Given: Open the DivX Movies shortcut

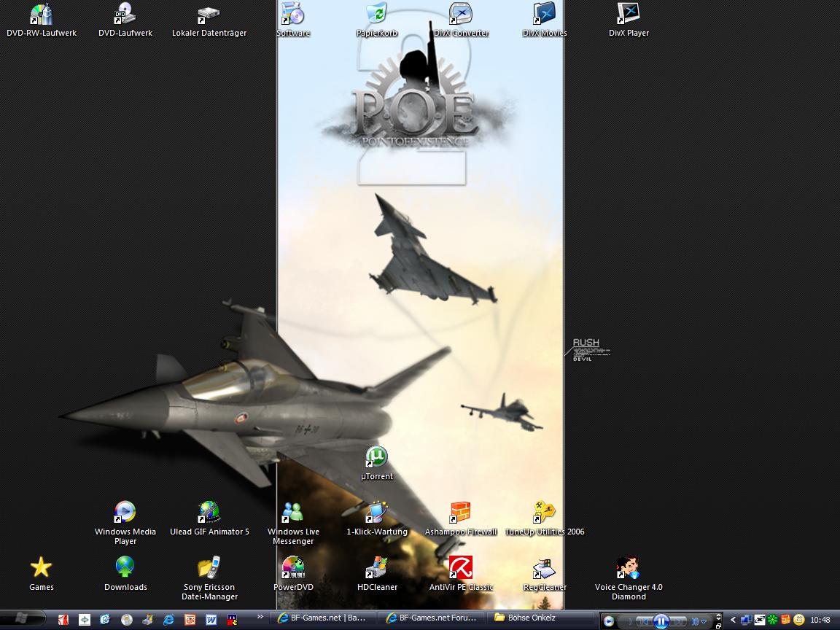Looking at the screenshot, I should (x=544, y=20).
